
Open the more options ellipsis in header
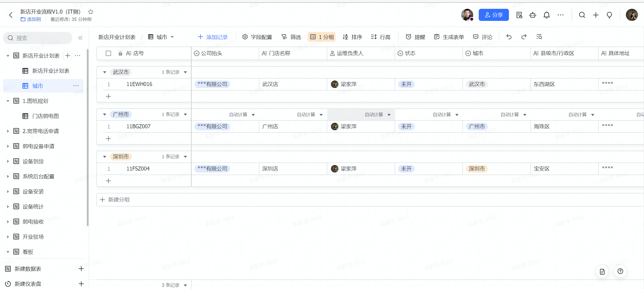coord(560,15)
